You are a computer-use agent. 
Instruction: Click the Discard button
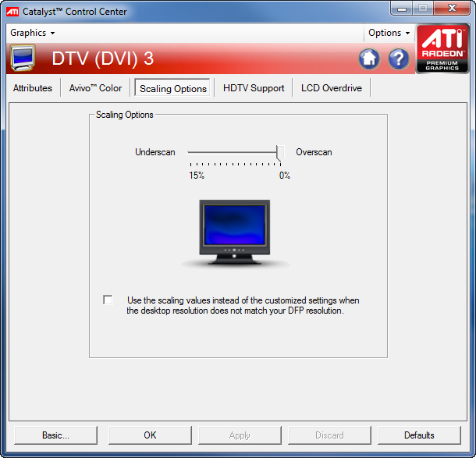point(329,435)
